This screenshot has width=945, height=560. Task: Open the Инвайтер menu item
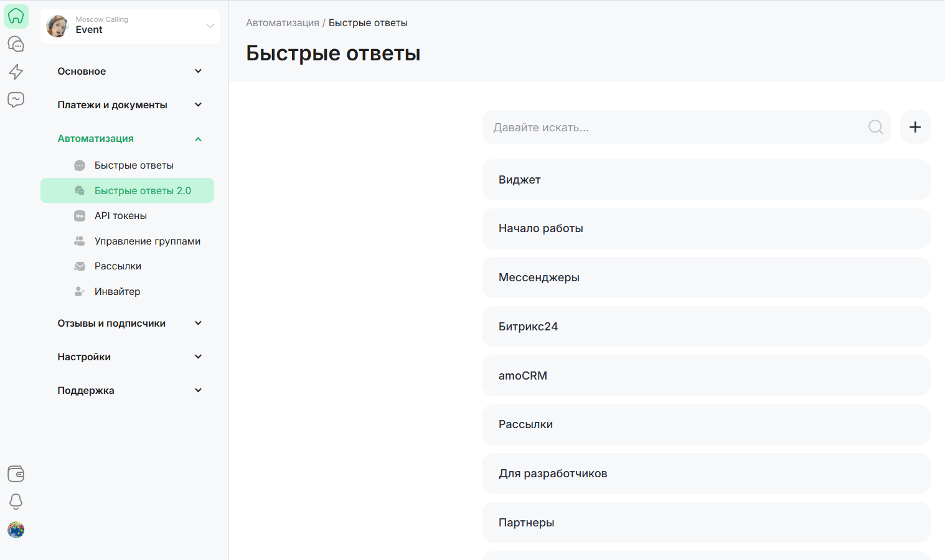[117, 292]
